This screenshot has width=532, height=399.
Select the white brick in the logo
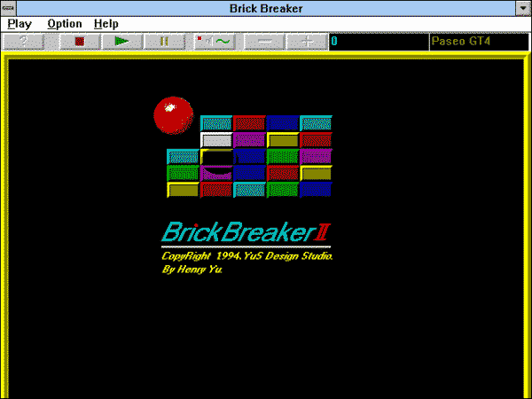tap(216, 139)
